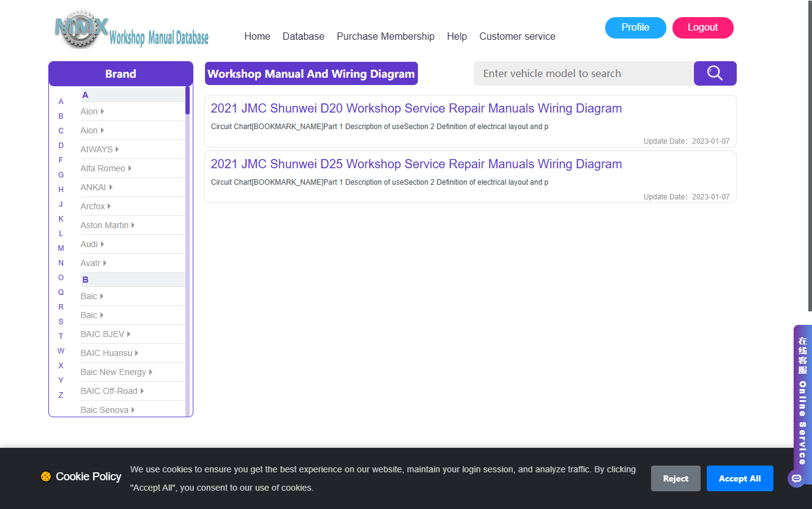
Task: Click the Brand list scrollbar thumb
Action: coord(187,100)
